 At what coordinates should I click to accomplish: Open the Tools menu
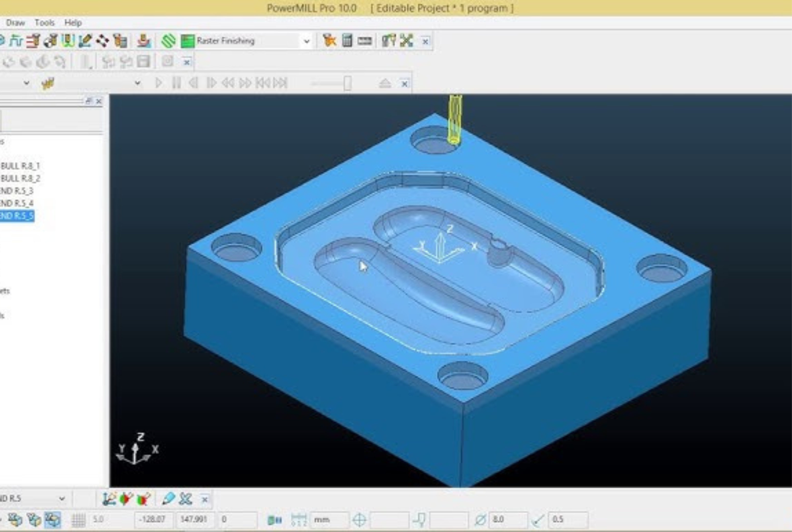[44, 23]
